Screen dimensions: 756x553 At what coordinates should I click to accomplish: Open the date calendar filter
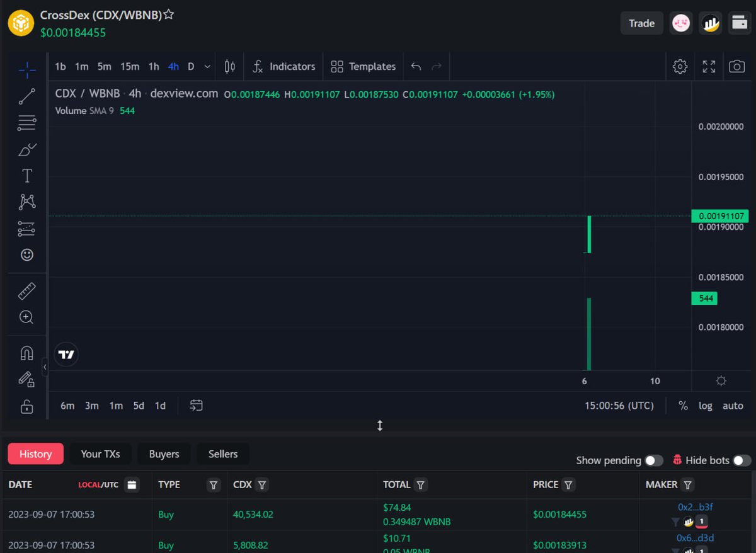132,484
